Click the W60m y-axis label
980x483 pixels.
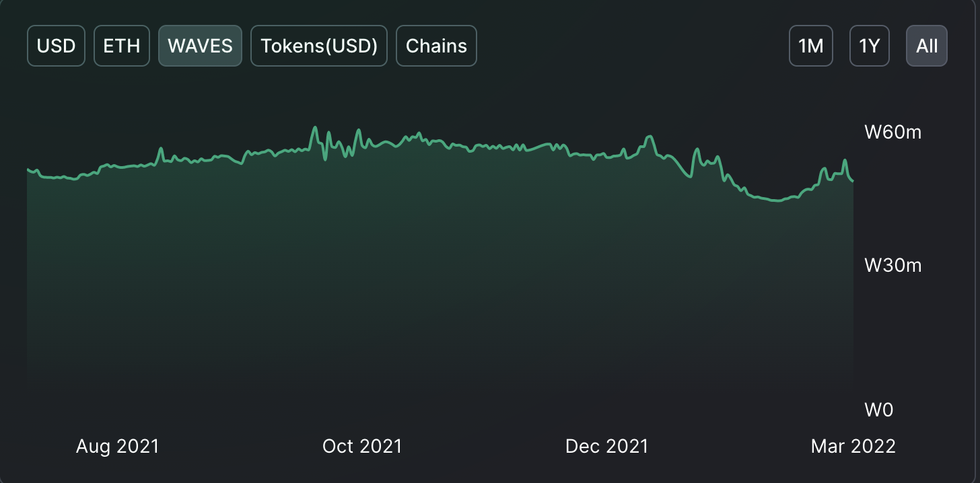[893, 132]
